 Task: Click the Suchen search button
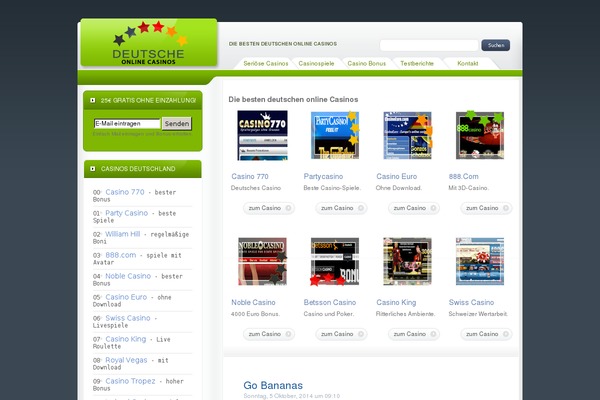pos(496,45)
